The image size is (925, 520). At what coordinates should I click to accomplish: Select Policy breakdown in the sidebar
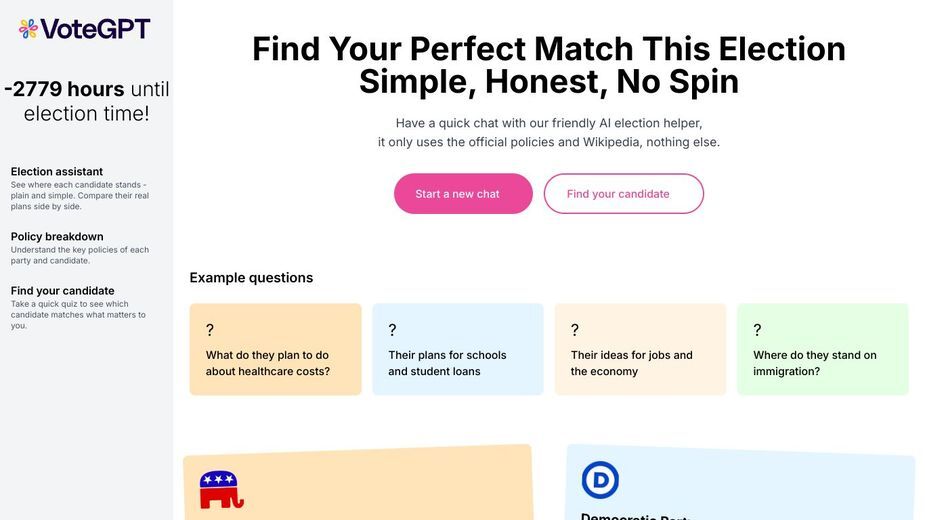coord(57,237)
